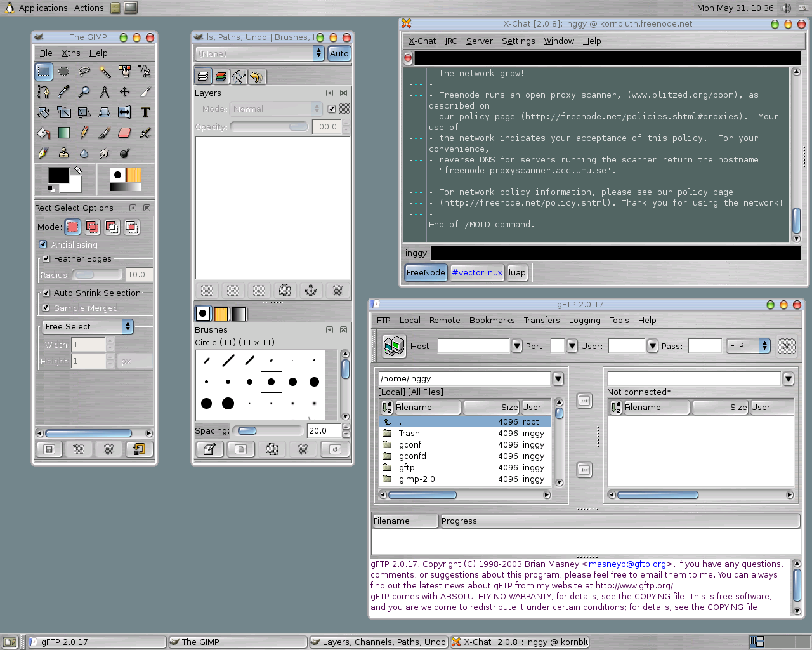Toggle Auto Shrink Selection checkbox
812x650 pixels.
[x=46, y=293]
